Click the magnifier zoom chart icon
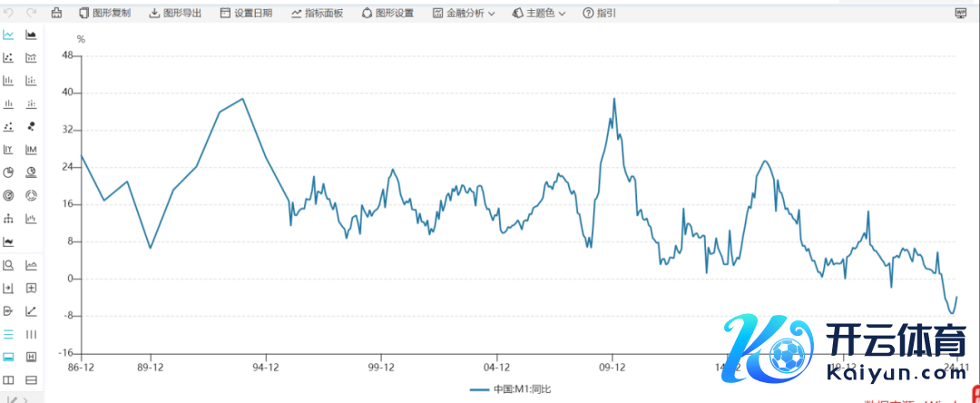This screenshot has width=980, height=403. [x=9, y=265]
